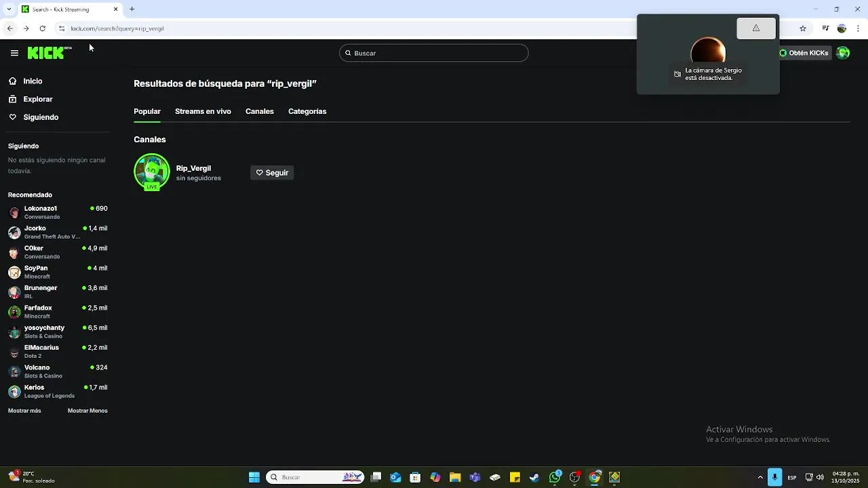The height and width of the screenshot is (488, 868).
Task: Open a new browser tab
Action: pyautogui.click(x=132, y=9)
